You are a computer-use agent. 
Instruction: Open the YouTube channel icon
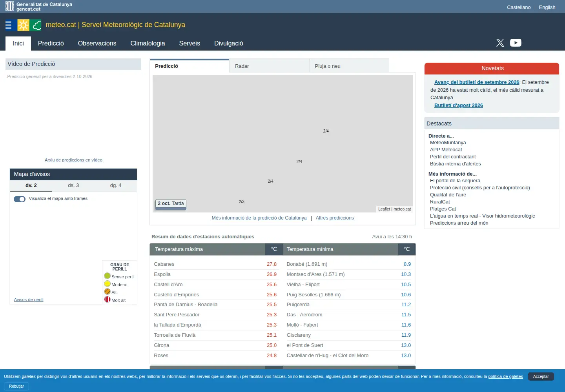(x=516, y=43)
